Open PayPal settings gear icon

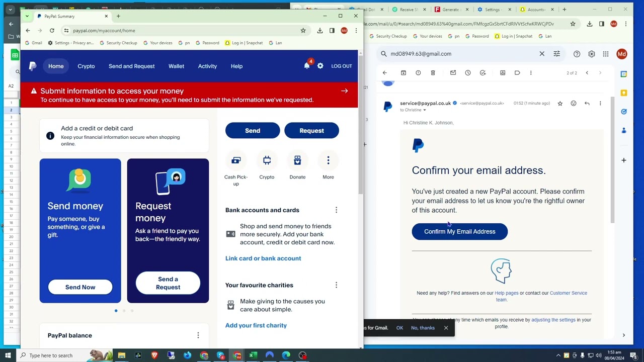coord(320,66)
